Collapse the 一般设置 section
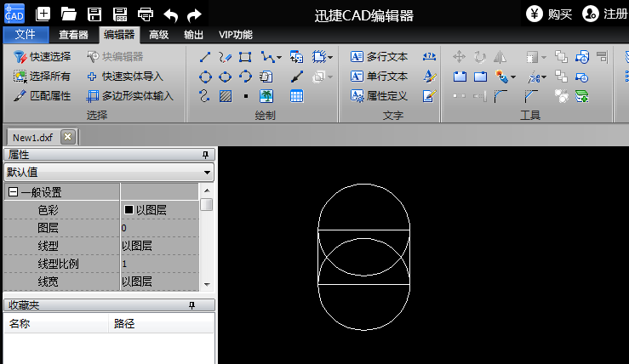 (13, 193)
